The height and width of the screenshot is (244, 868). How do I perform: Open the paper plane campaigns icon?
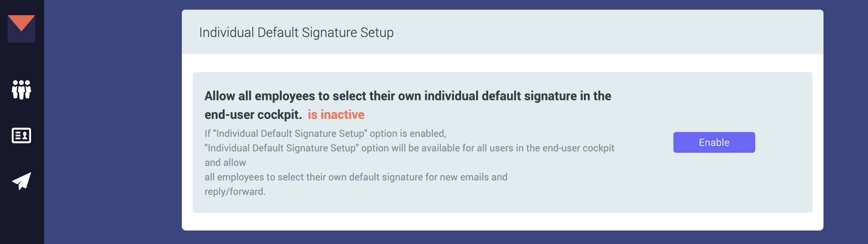(21, 181)
